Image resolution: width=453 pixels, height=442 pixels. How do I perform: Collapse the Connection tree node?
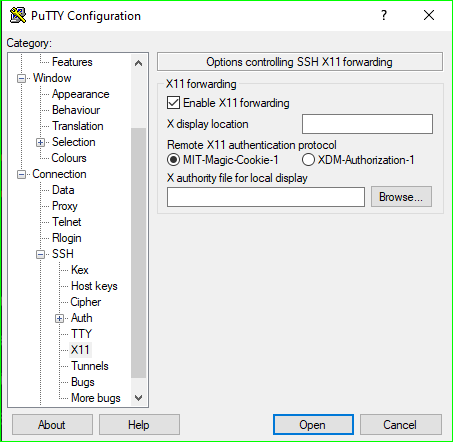click(22, 174)
